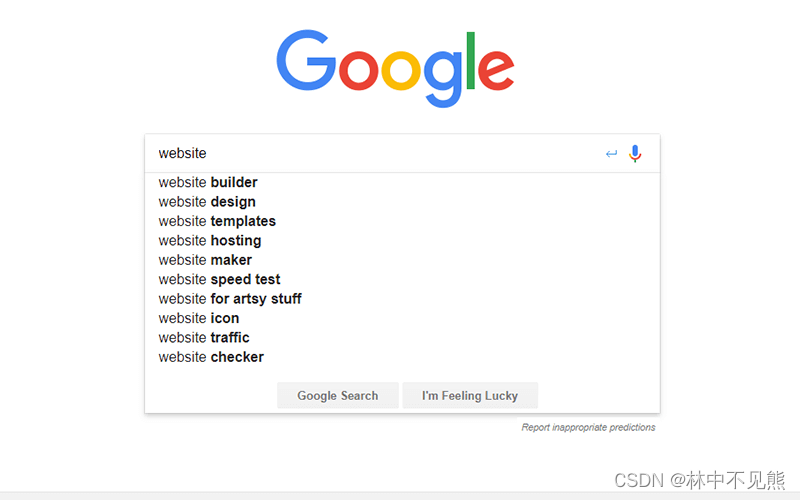Pick the "website checker" suggestion
800x500 pixels.
click(211, 357)
